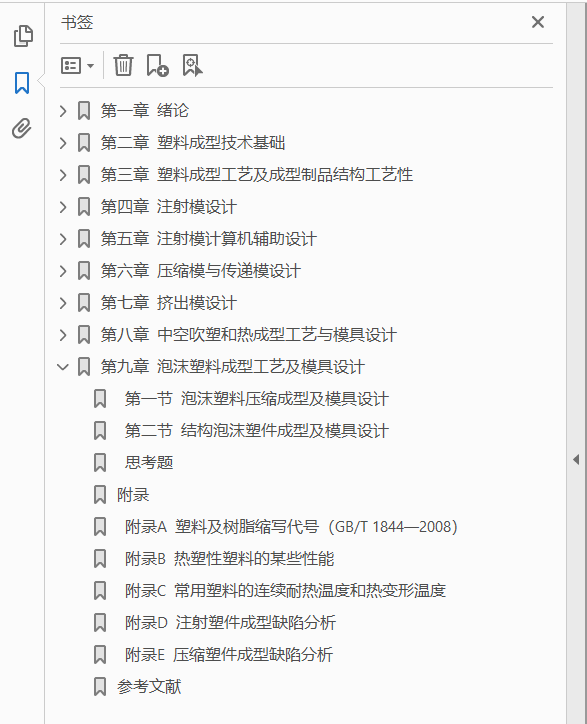Click bookmark icon beside 第一节

100,399
